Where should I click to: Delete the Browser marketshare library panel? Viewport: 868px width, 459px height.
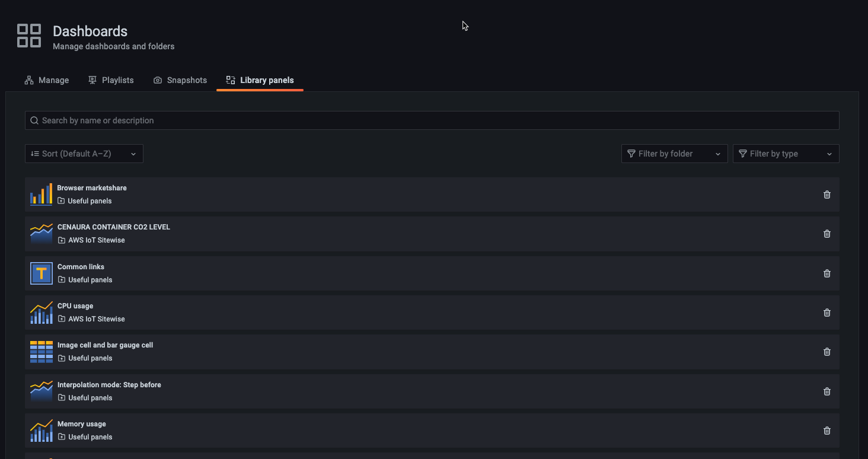tap(826, 194)
